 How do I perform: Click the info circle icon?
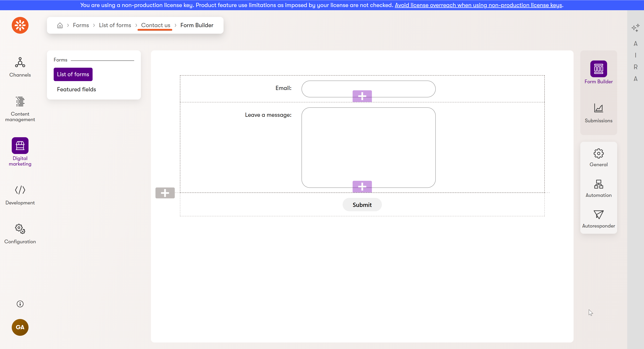[20, 304]
